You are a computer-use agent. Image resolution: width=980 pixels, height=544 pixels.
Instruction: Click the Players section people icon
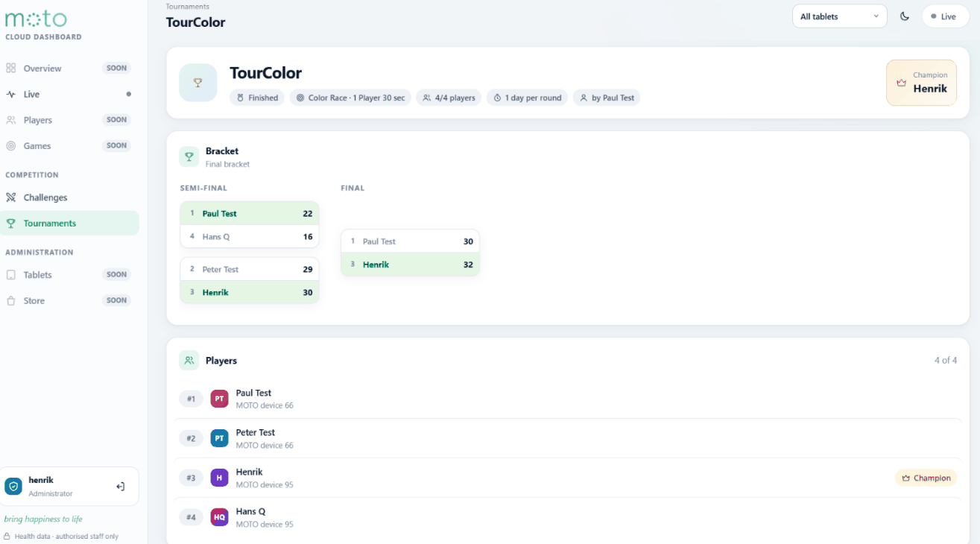pos(189,361)
